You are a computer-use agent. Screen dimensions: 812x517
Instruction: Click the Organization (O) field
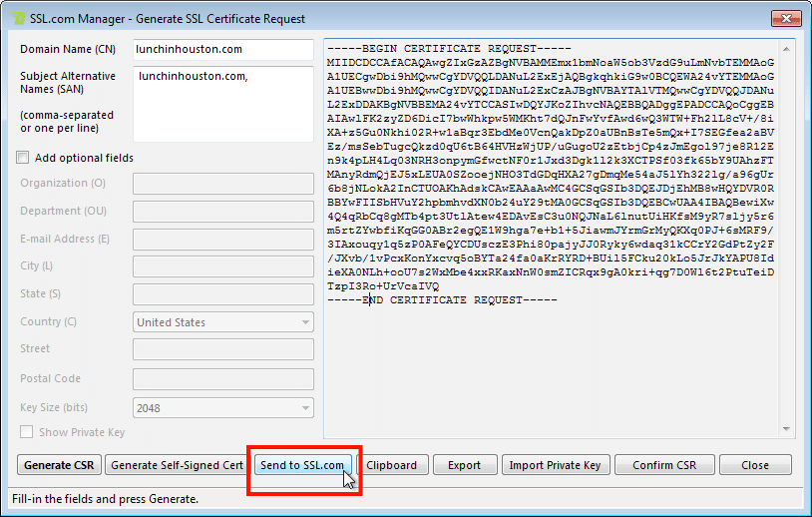[x=223, y=184]
